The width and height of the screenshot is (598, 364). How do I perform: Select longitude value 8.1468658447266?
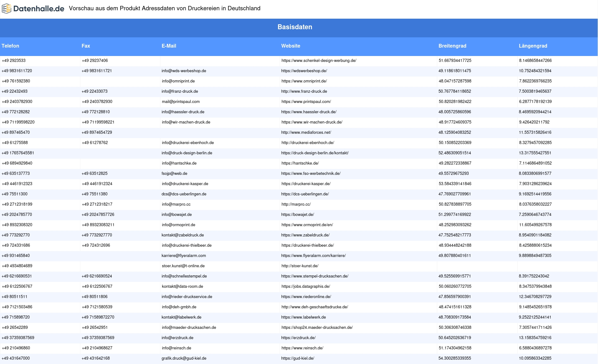pyautogui.click(x=535, y=61)
